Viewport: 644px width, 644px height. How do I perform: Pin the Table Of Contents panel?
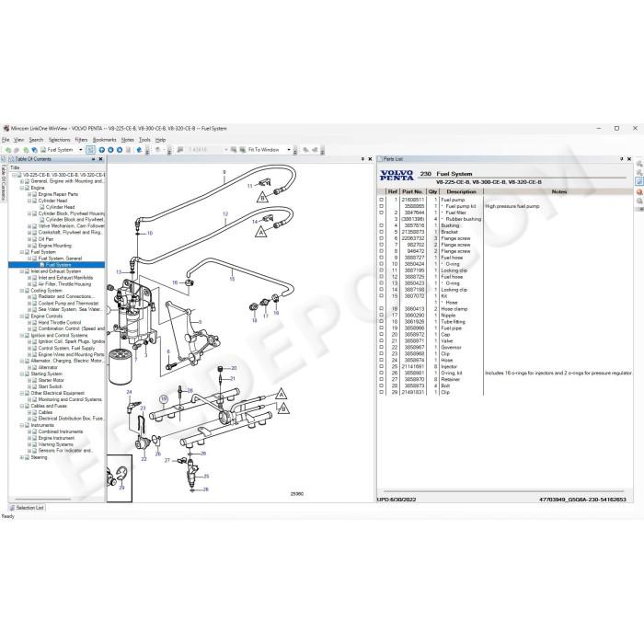pos(93,159)
